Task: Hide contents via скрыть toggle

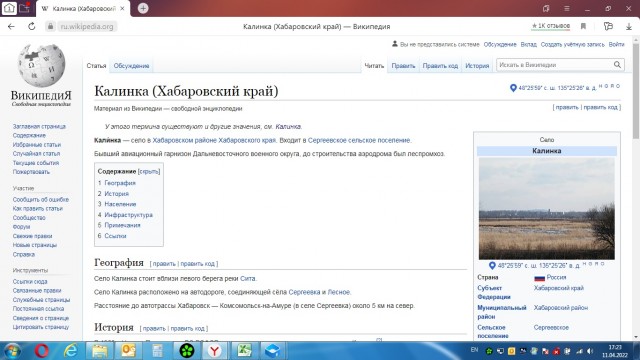Action: [149, 171]
